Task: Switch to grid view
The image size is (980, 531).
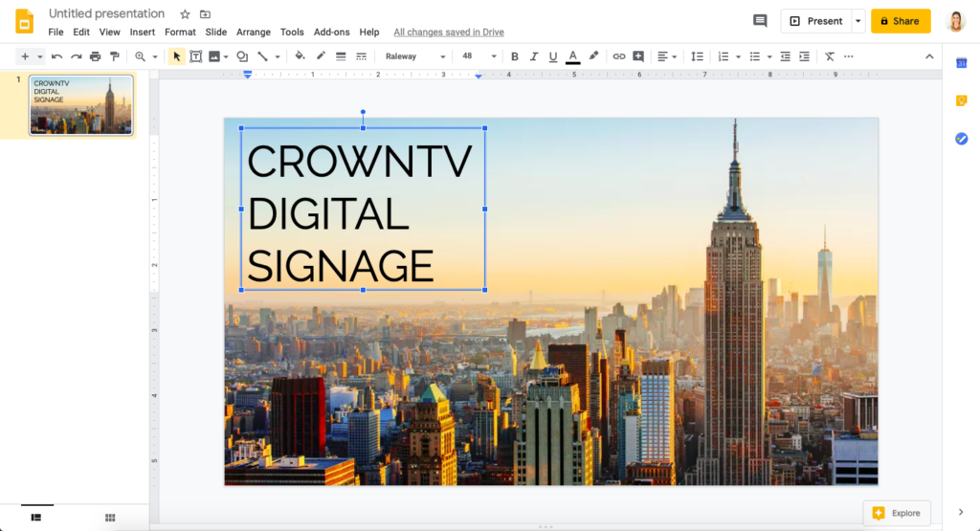Action: (x=110, y=518)
